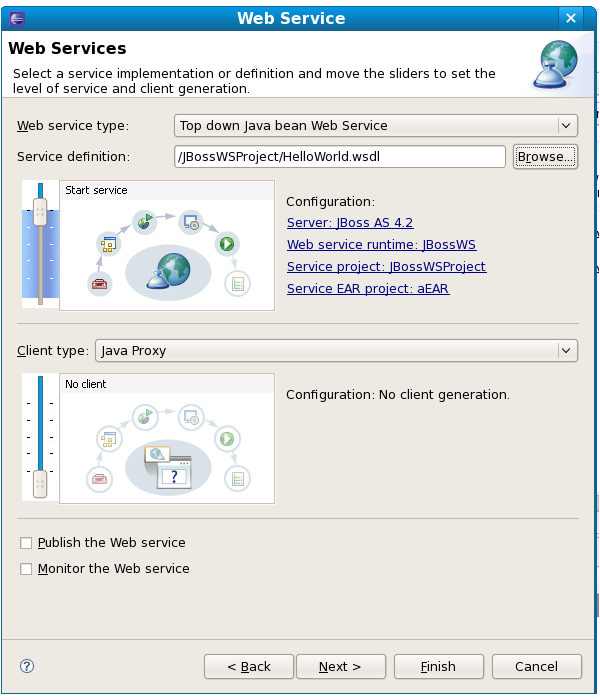Enable Publish the Web service checkbox
600x700 pixels.
[x=27, y=543]
